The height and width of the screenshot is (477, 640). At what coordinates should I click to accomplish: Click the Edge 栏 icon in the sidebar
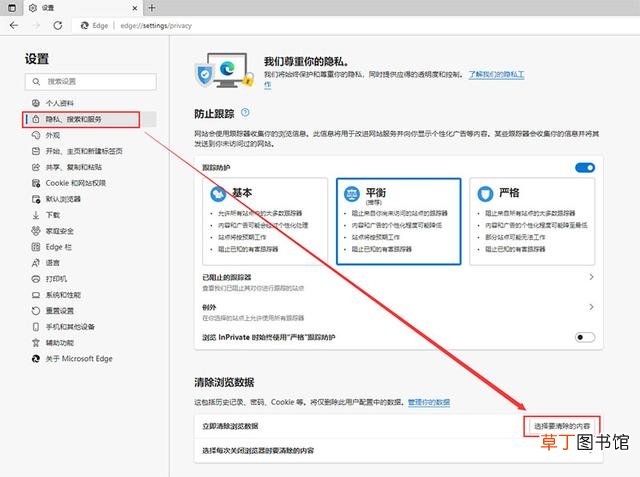tap(36, 247)
